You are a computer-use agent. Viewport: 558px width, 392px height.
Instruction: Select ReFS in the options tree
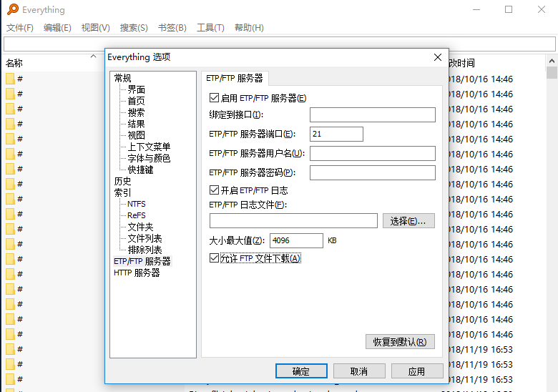point(137,215)
